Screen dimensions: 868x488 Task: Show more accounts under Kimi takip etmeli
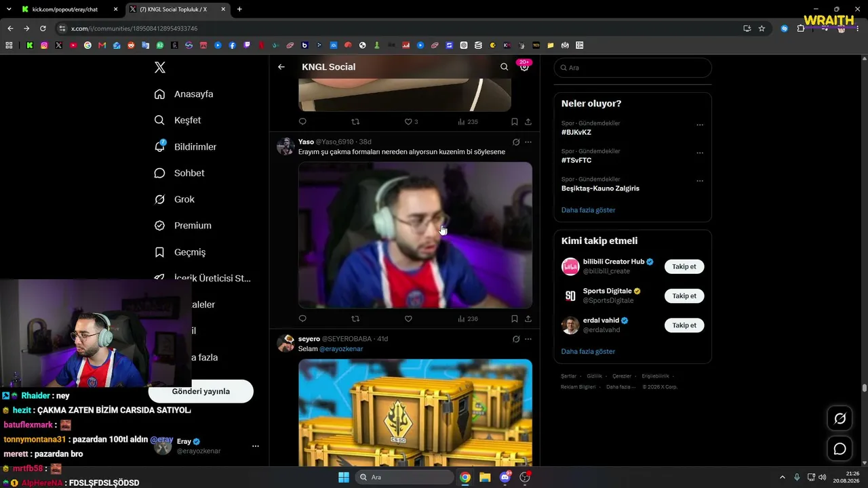588,352
